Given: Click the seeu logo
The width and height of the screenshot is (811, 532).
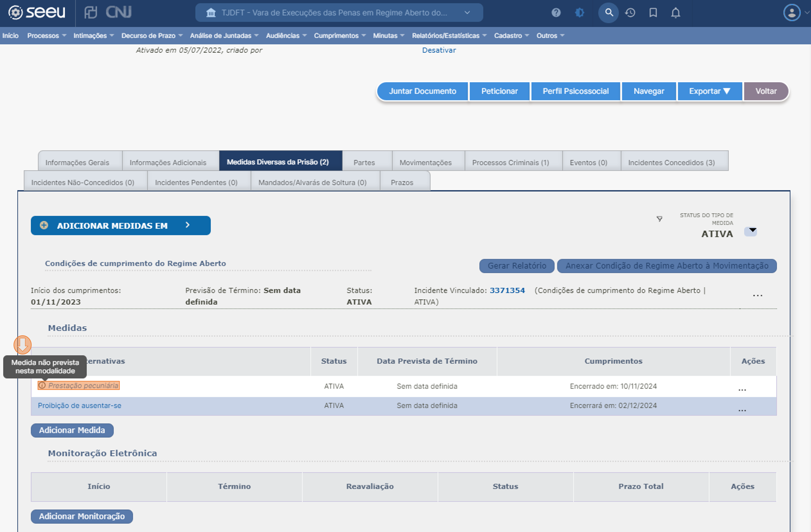Looking at the screenshot, I should [x=37, y=13].
